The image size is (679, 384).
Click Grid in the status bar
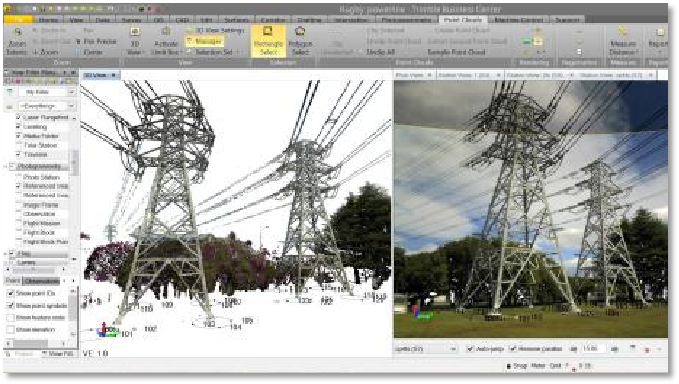click(x=556, y=366)
